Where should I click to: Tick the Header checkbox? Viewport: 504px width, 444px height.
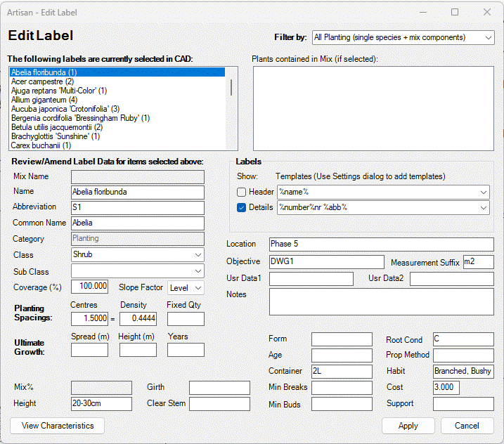tap(242, 192)
